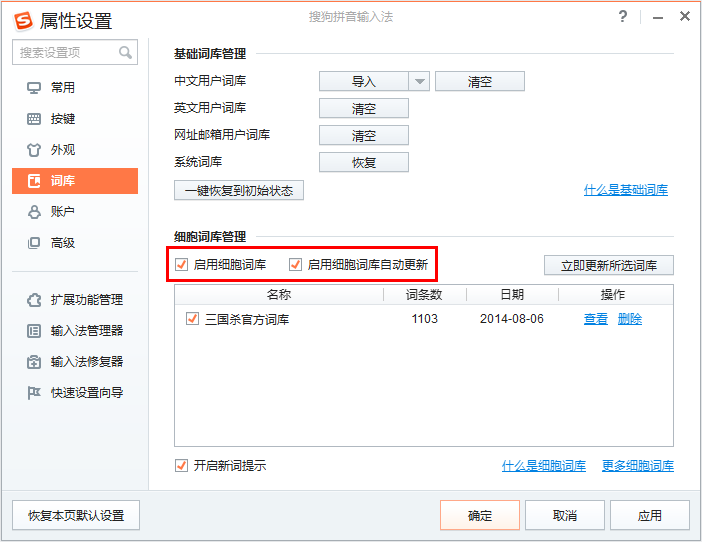This screenshot has height=542, width=702.
Task: Click the 立即更新所选词库 button
Action: click(608, 265)
